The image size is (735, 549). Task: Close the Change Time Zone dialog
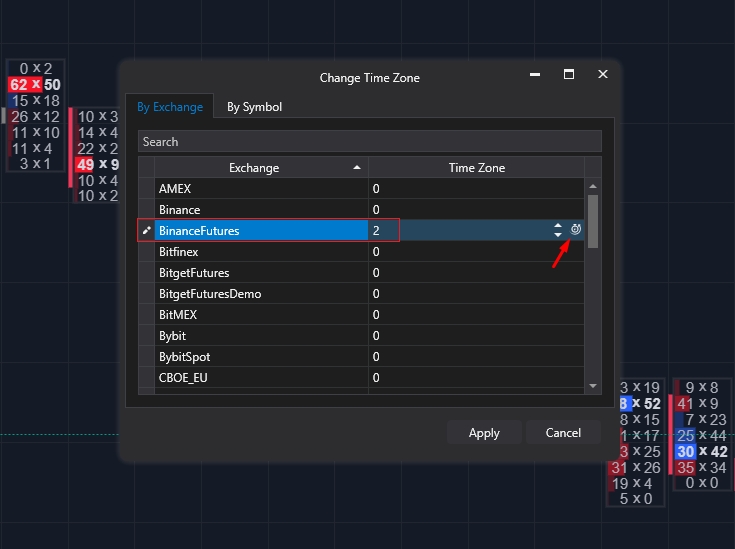click(x=602, y=74)
